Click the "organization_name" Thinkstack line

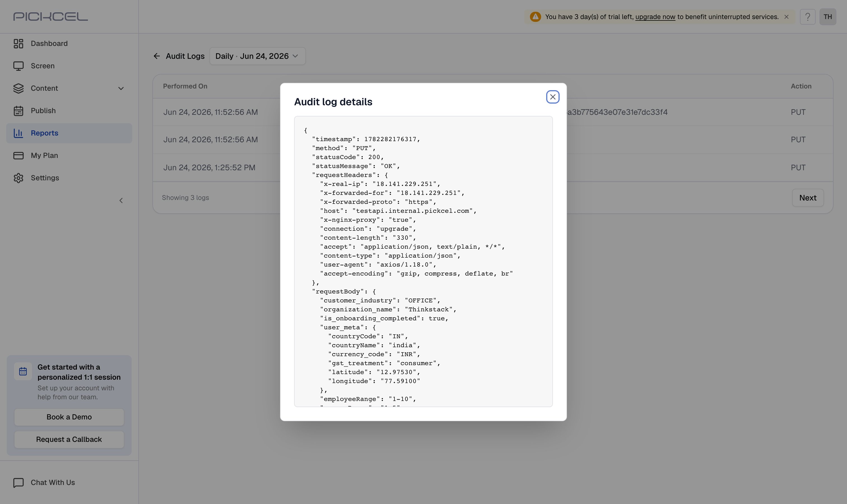pos(388,309)
